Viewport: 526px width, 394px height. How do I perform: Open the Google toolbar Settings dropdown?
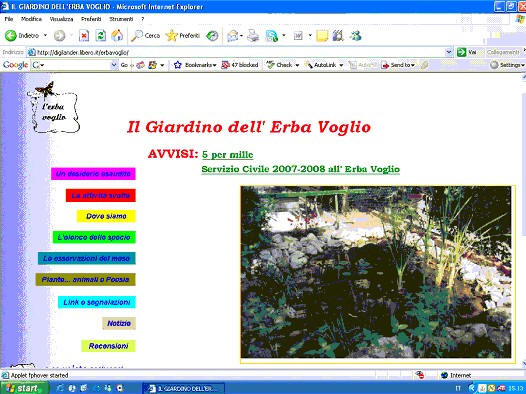pyautogui.click(x=507, y=65)
